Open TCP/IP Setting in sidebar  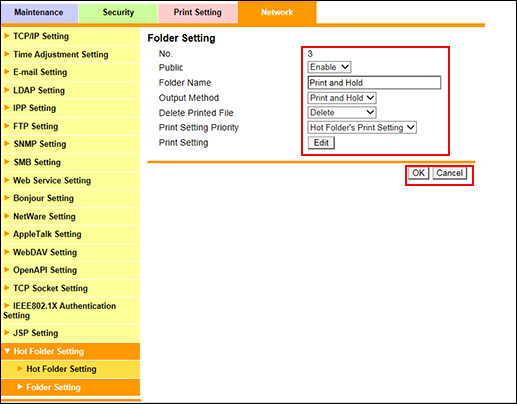(70, 36)
